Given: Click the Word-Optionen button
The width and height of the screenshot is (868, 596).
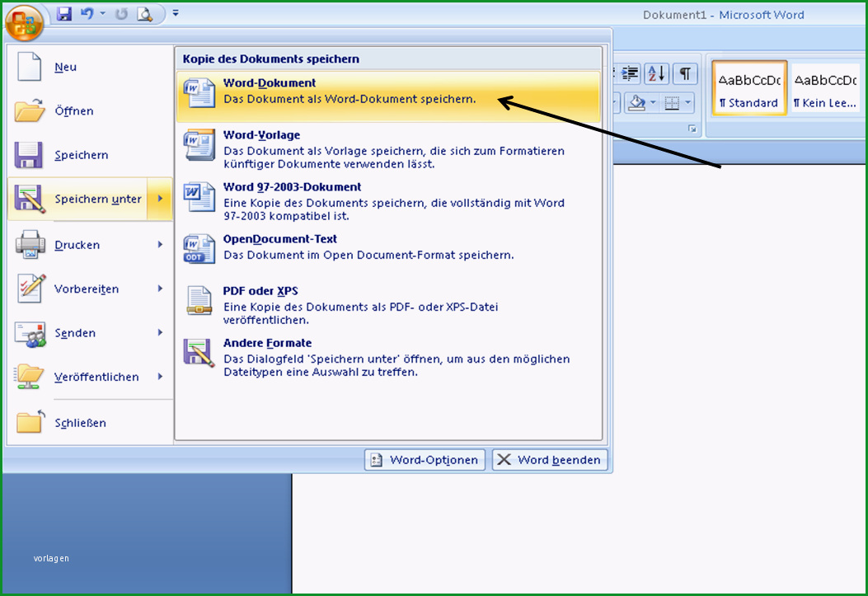Looking at the screenshot, I should (x=425, y=460).
